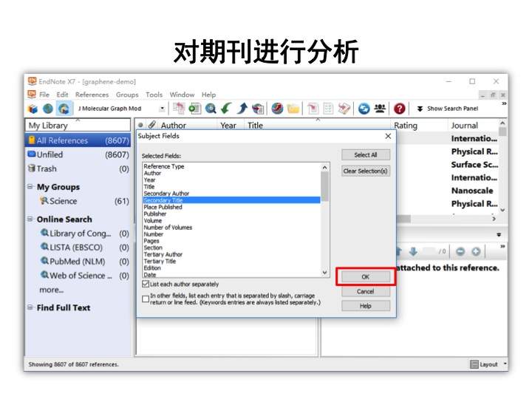This screenshot has width=532, height=399.
Task: Open the Help menu
Action: point(208,95)
